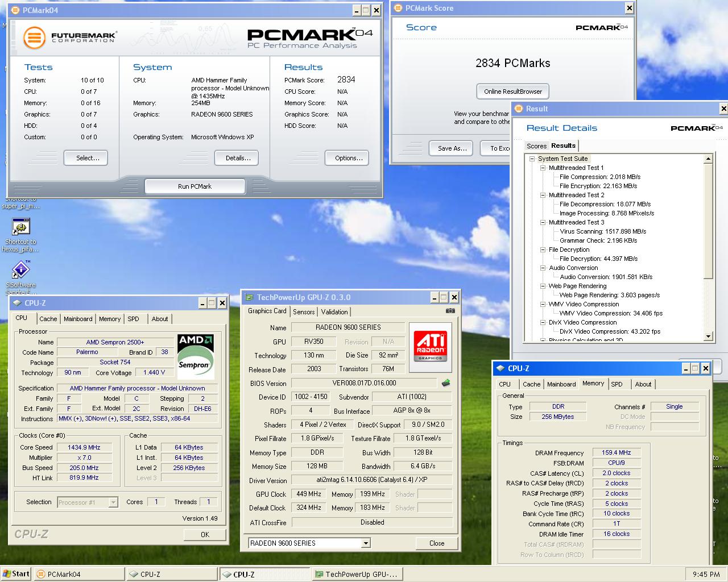The height and width of the screenshot is (582, 728).
Task: Open Memory tab in left CPU-Z window
Action: tap(110, 319)
